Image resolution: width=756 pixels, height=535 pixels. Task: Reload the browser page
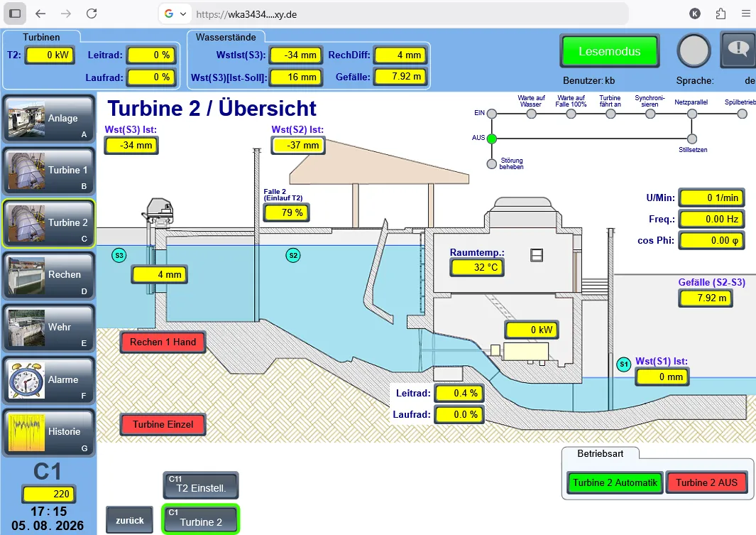tap(92, 13)
